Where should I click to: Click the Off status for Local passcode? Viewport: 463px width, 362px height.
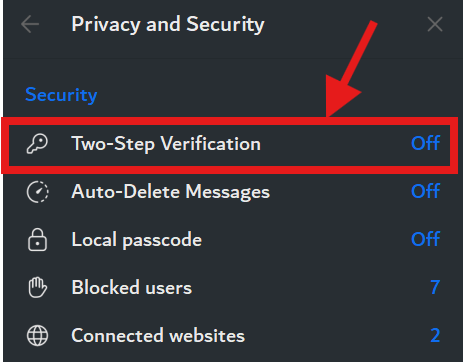coord(426,239)
